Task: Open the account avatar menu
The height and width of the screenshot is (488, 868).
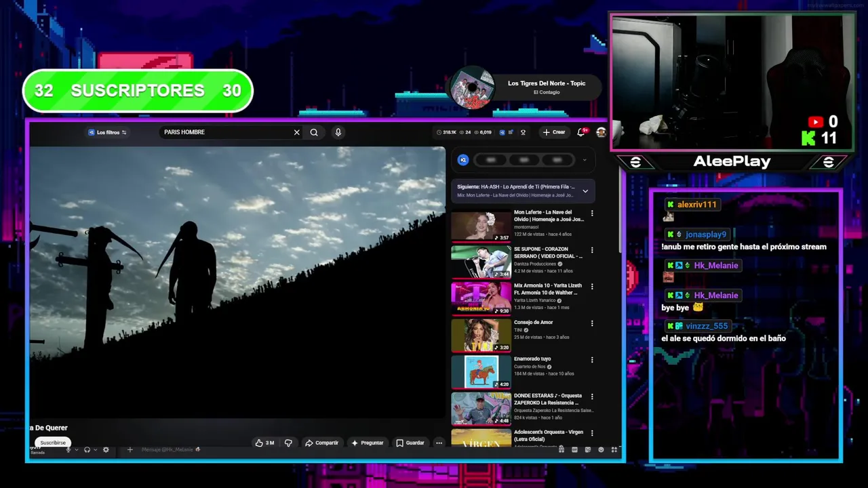Action: (x=601, y=132)
